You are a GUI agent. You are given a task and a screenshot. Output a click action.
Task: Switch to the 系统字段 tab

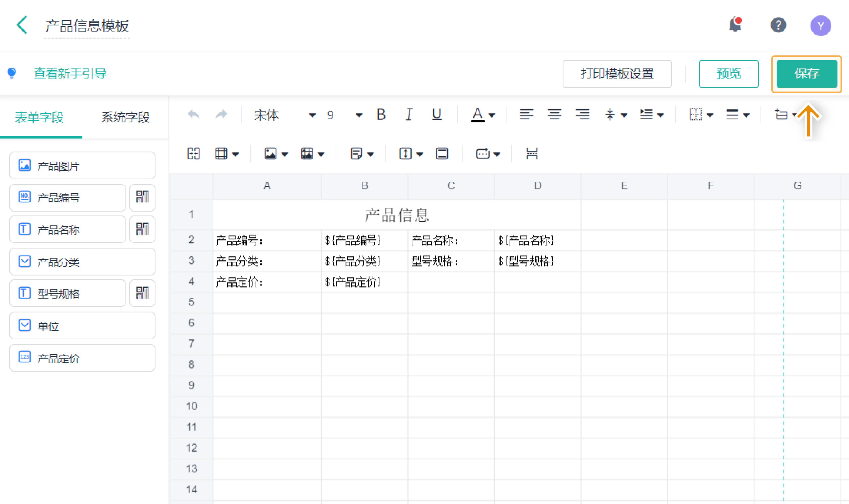click(125, 118)
